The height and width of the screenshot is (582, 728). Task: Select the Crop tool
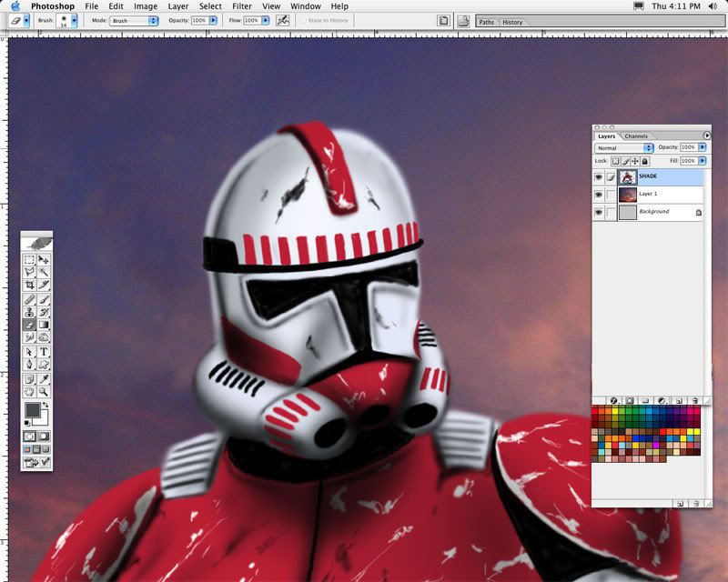coord(29,285)
